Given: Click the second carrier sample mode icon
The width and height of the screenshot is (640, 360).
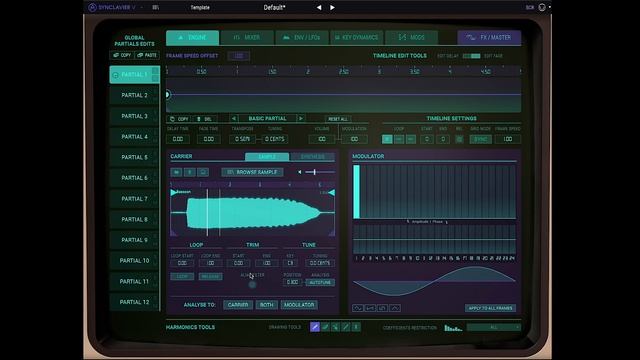Looking at the screenshot, I should coord(189,172).
